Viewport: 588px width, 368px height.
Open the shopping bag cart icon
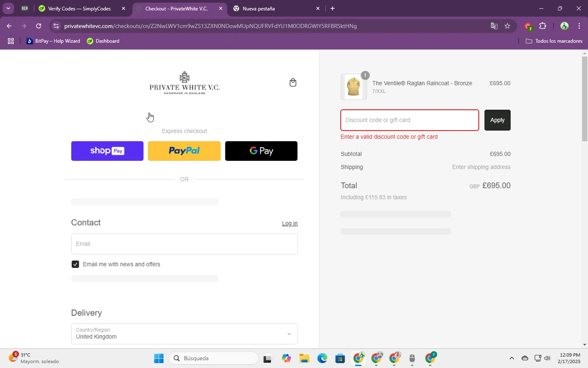tap(293, 82)
